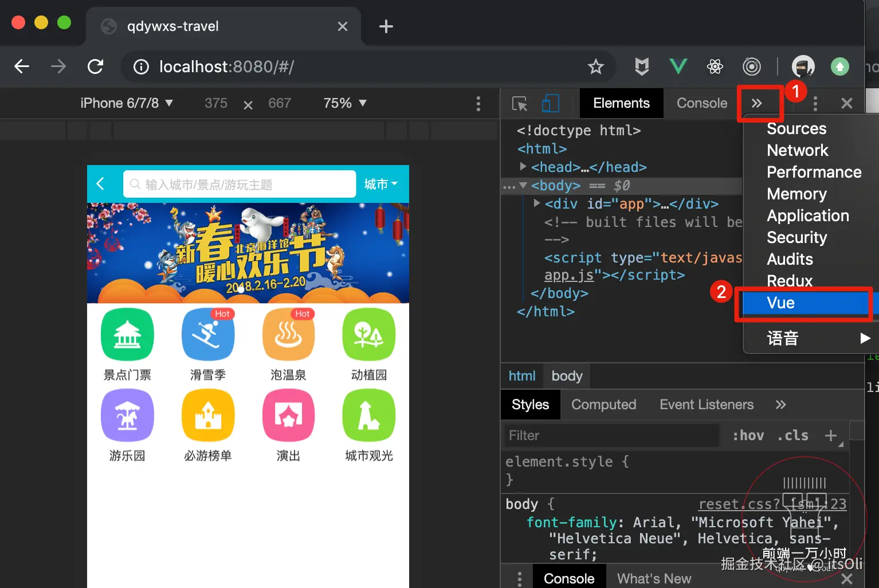879x588 pixels.
Task: Rotate the viewport dimensions
Action: point(248,105)
